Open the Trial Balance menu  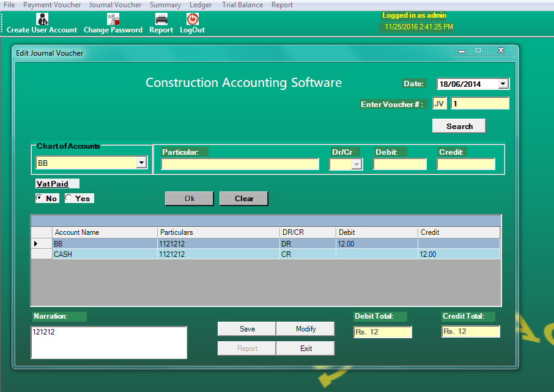coord(242,5)
